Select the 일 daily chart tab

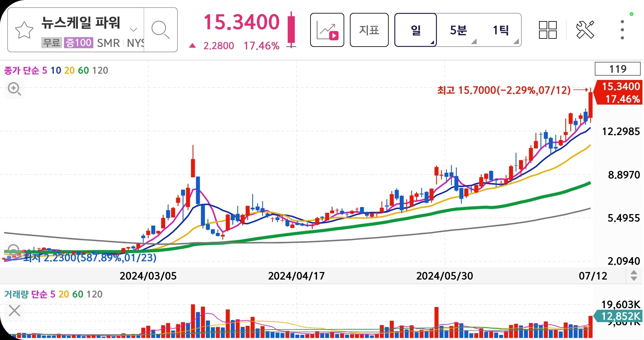point(415,30)
